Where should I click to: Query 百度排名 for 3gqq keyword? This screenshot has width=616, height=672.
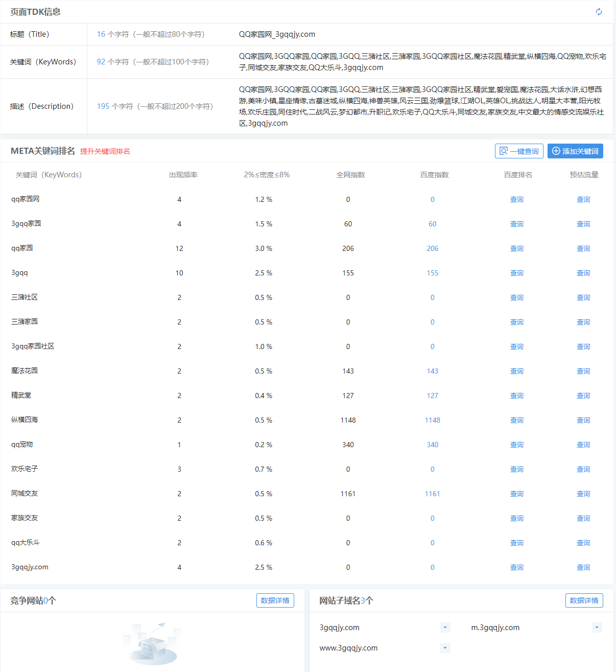pyautogui.click(x=517, y=273)
